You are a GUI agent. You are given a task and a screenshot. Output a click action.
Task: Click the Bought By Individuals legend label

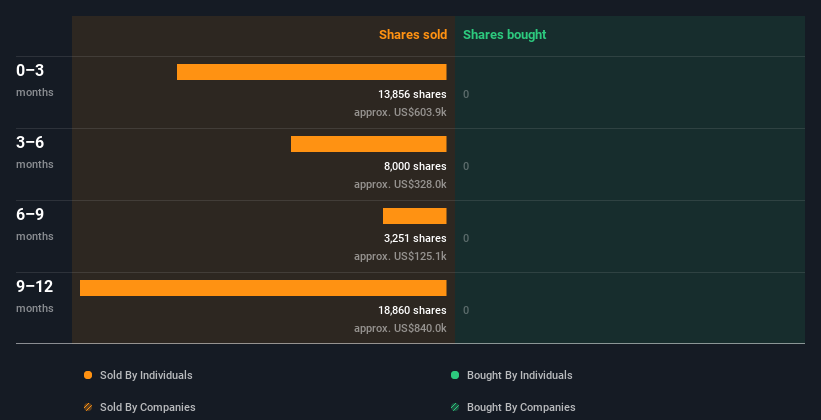(x=519, y=375)
